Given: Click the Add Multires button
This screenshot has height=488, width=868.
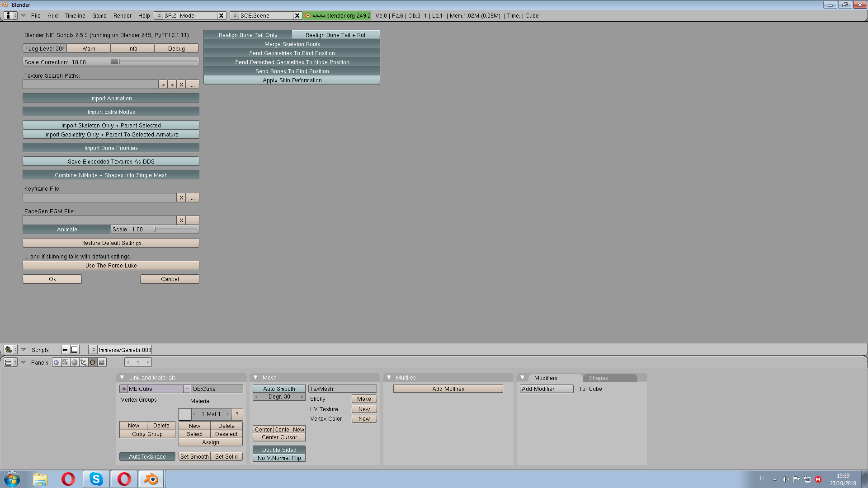Looking at the screenshot, I should tap(448, 389).
